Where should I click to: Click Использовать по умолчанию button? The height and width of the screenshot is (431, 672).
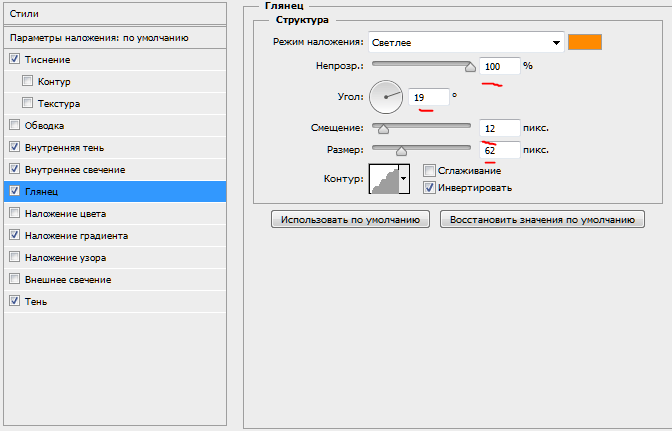[x=350, y=220]
